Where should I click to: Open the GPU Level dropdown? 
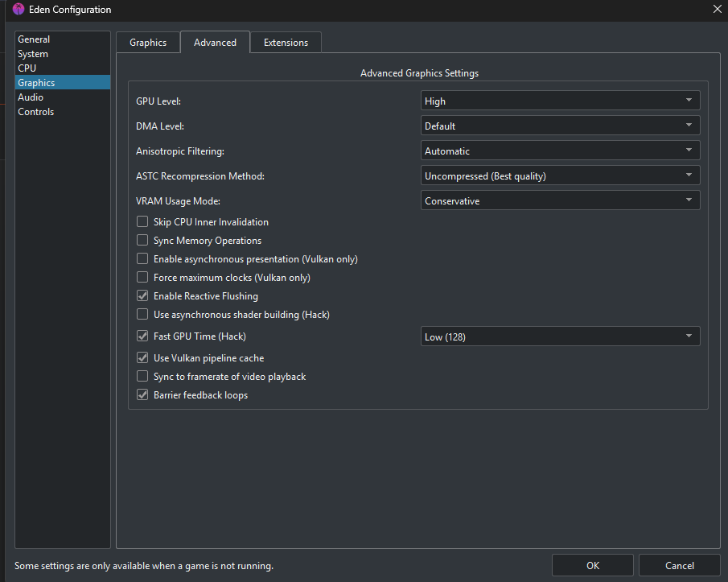560,101
